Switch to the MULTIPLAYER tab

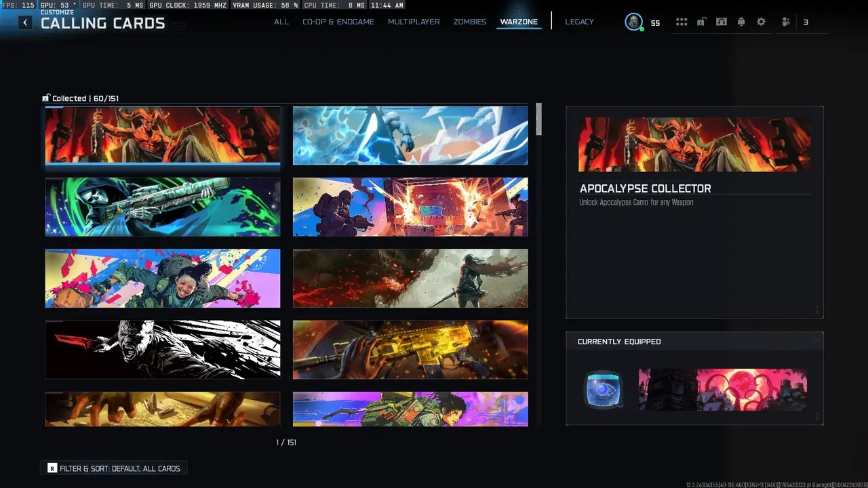(414, 22)
